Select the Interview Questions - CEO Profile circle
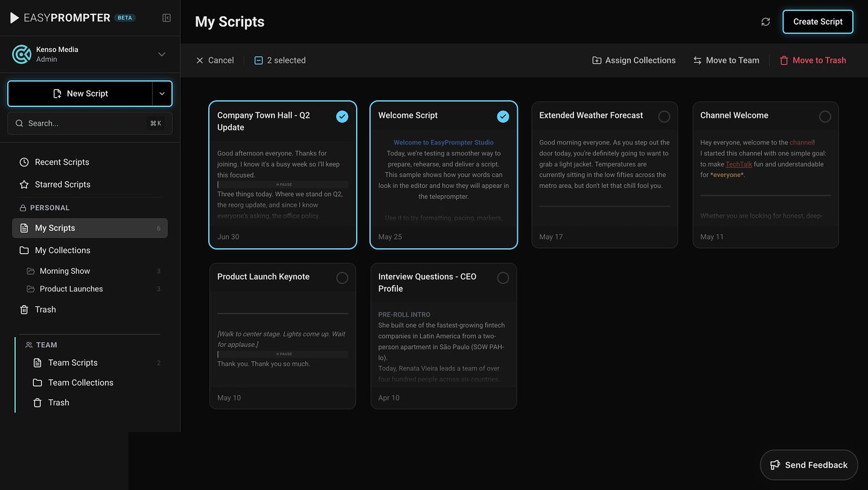Image resolution: width=868 pixels, height=490 pixels. point(503,278)
